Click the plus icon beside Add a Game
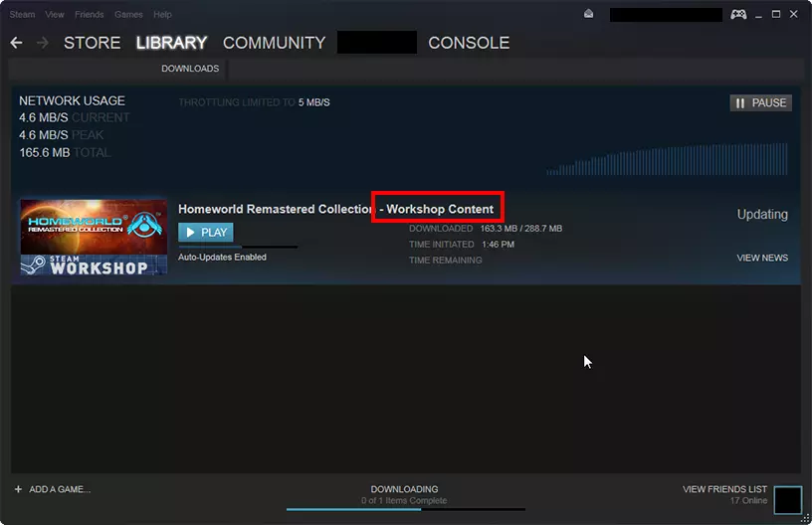Viewport: 812px width, 525px height. tap(18, 489)
